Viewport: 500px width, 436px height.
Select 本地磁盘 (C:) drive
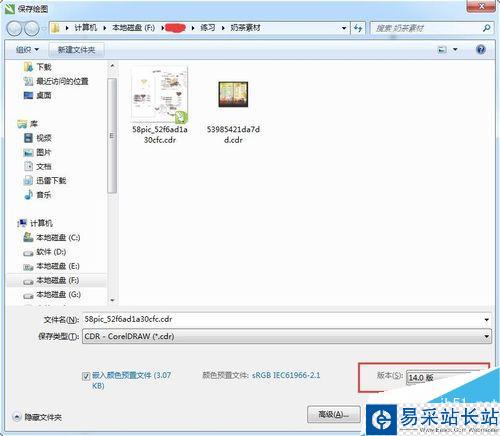pyautogui.click(x=52, y=237)
